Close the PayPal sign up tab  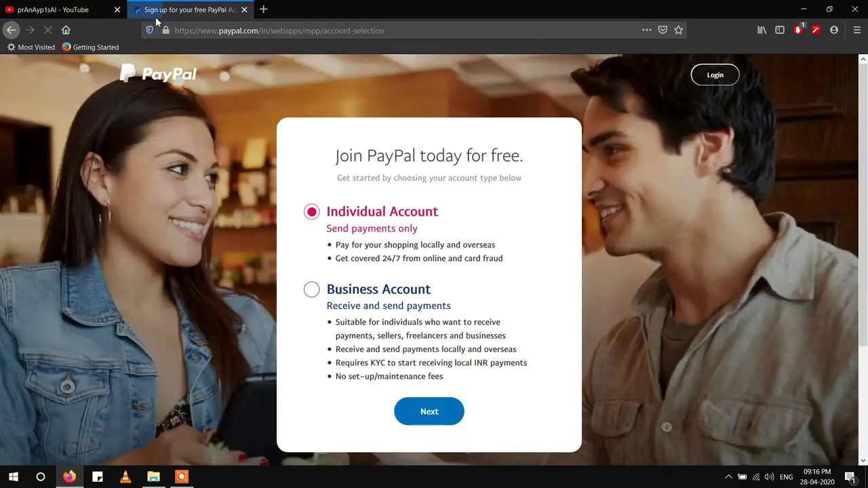244,9
